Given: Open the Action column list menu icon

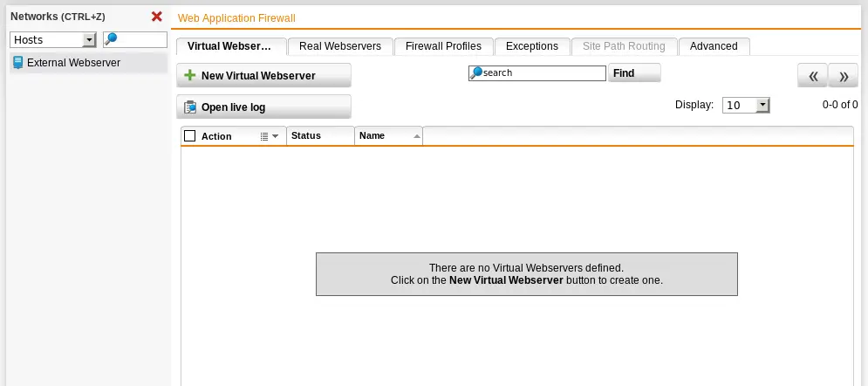Looking at the screenshot, I should (x=269, y=136).
